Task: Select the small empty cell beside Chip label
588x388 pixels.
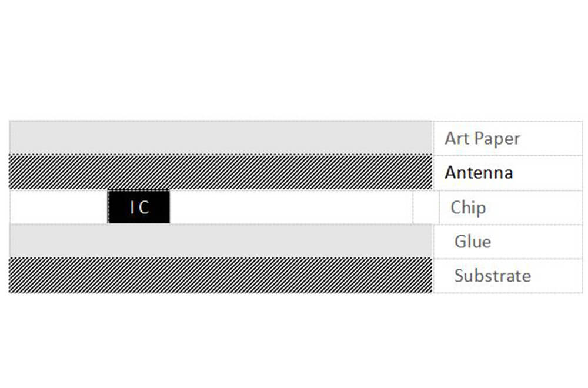Action: pos(426,207)
